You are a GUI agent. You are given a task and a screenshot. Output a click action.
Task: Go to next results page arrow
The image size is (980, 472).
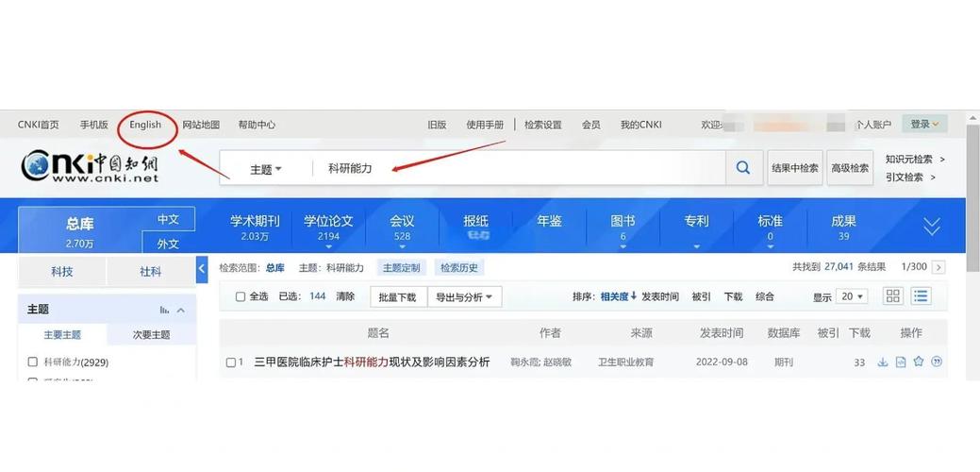[x=938, y=267]
